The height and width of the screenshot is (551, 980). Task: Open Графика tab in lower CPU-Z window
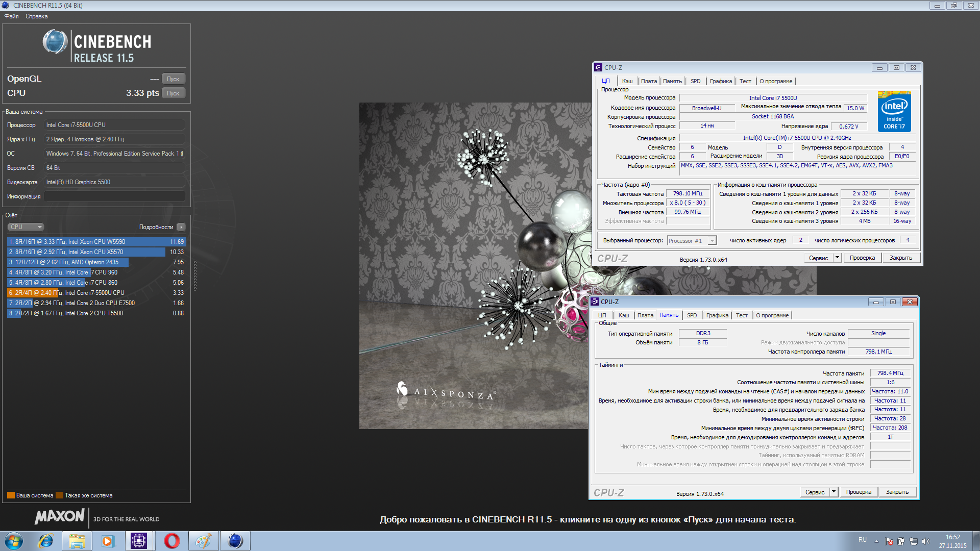pos(717,315)
